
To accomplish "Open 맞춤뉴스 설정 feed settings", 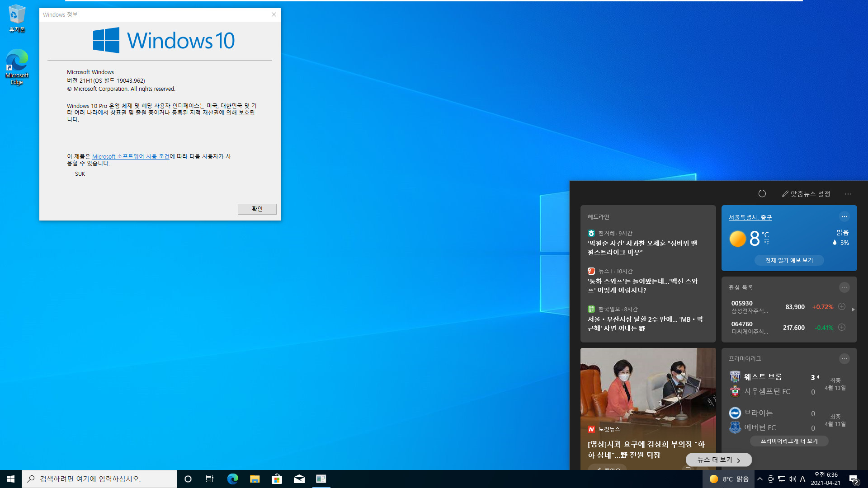I will pyautogui.click(x=806, y=194).
